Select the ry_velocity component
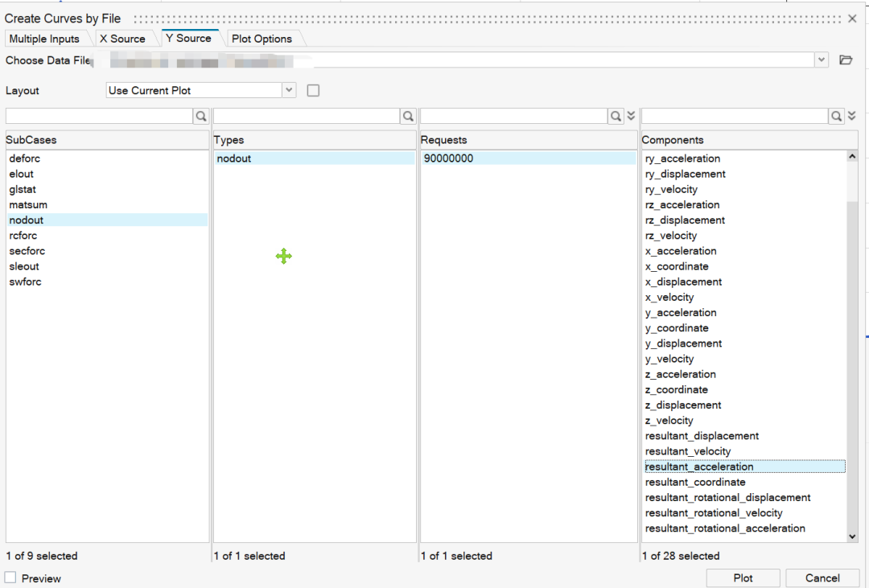Image resolution: width=869 pixels, height=588 pixels. pos(745,190)
